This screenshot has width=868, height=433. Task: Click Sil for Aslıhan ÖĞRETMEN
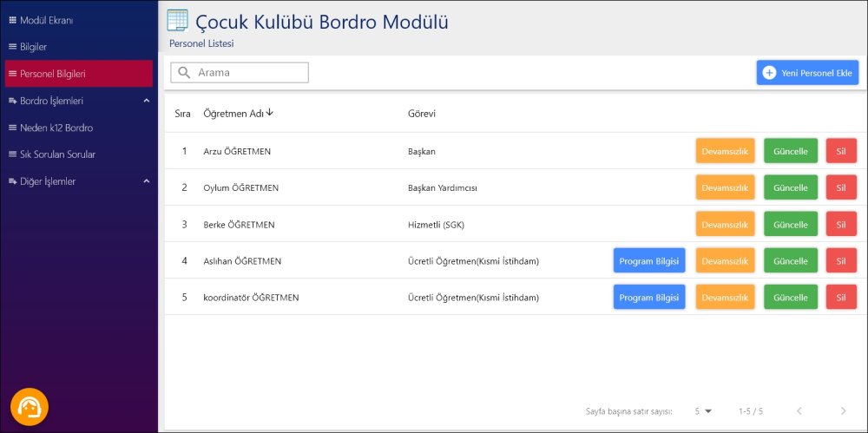tap(841, 261)
